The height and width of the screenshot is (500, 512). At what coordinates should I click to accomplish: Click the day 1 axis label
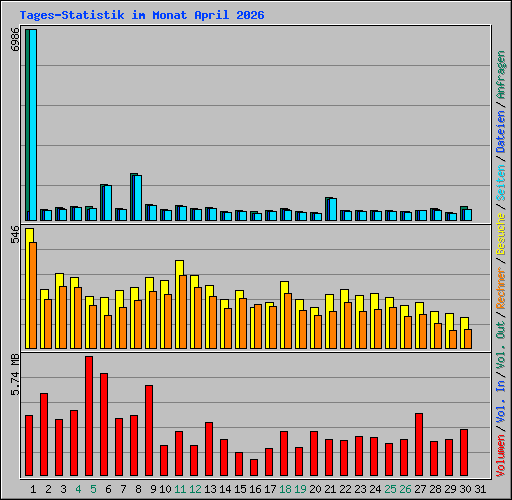[33, 489]
